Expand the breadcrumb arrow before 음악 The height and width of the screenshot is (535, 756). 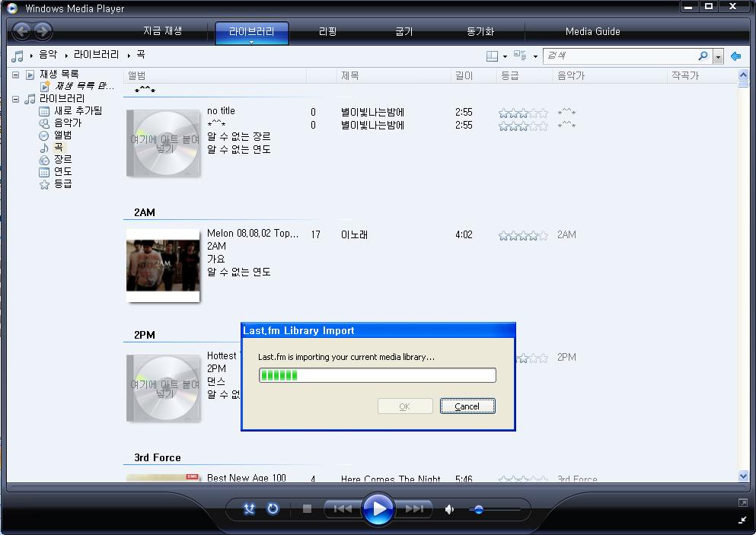click(31, 56)
